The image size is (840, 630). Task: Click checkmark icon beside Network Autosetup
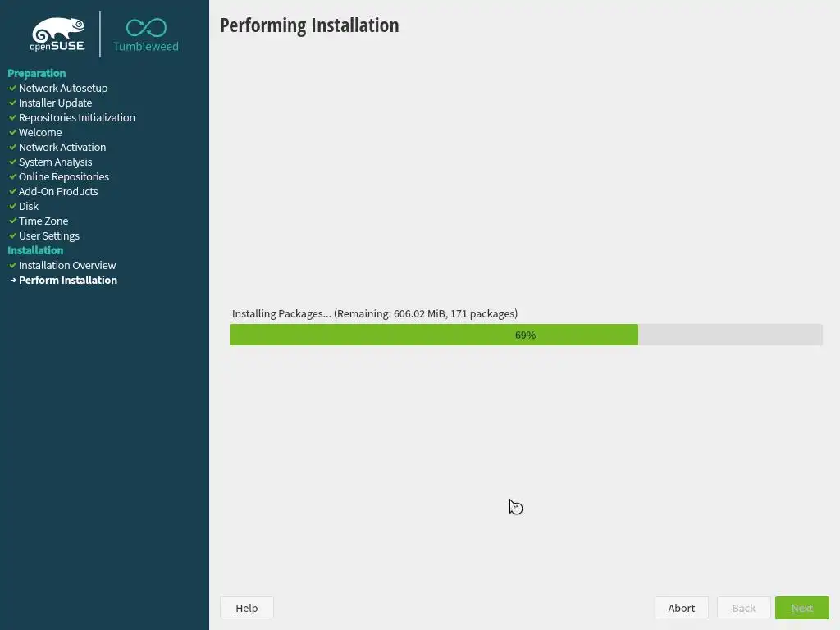(13, 88)
